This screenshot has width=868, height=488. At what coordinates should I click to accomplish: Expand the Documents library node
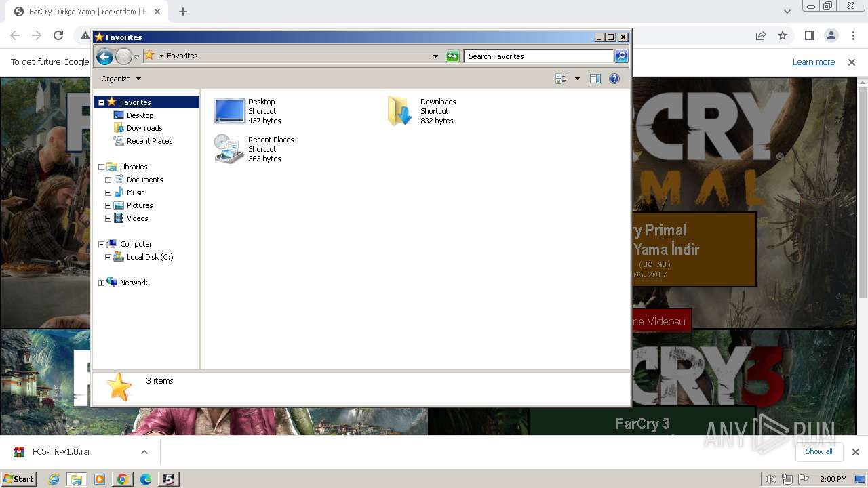pyautogui.click(x=108, y=180)
